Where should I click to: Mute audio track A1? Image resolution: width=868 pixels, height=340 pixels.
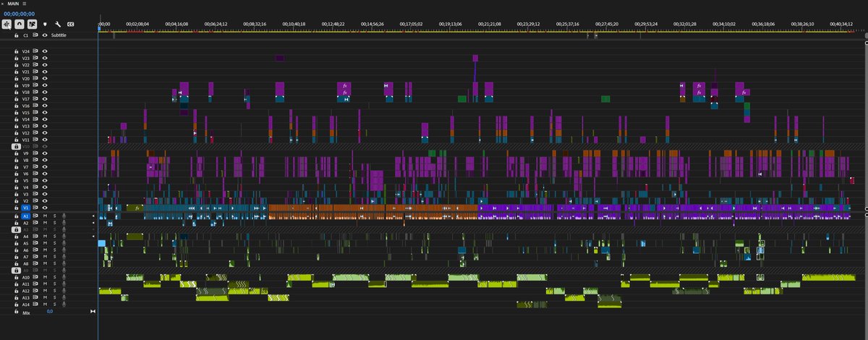(45, 216)
